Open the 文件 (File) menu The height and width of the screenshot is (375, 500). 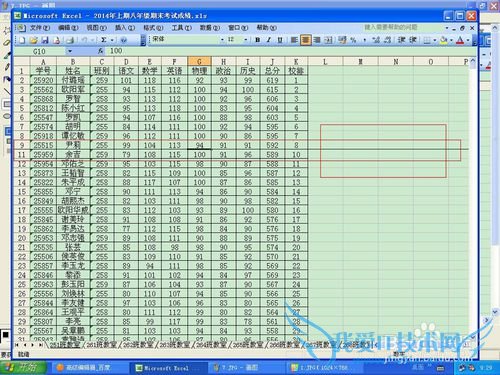pyautogui.click(x=40, y=28)
